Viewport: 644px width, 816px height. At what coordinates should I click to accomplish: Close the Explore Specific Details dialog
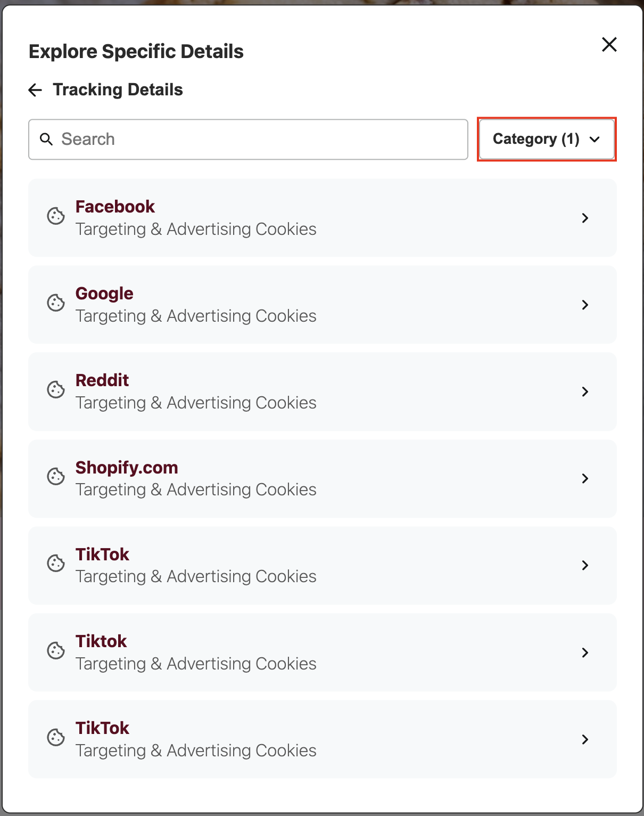pos(609,45)
